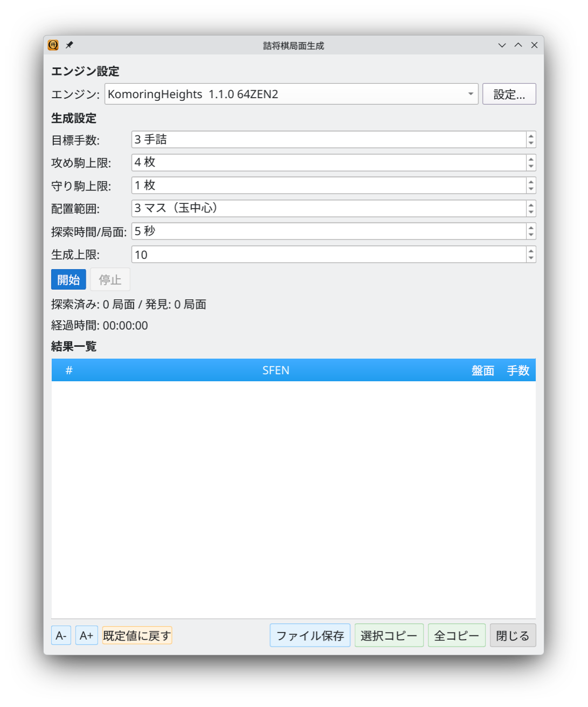This screenshot has width=588, height=707.
Task: Click the 選択コピー button
Action: tap(389, 636)
